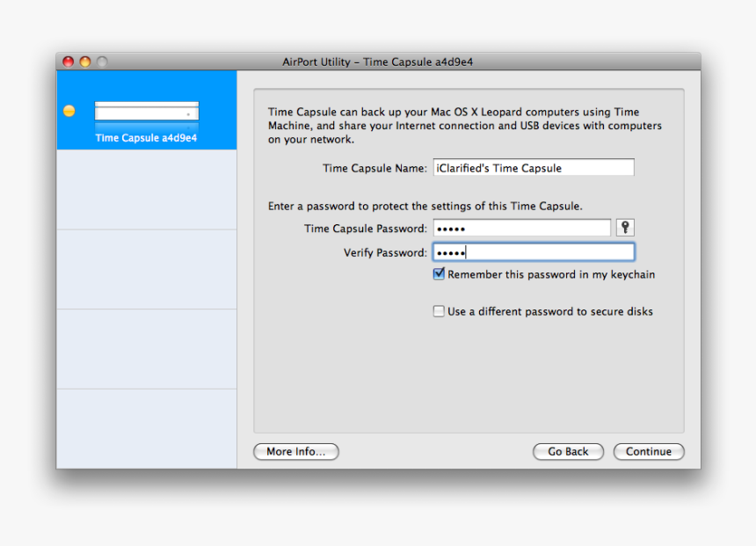Minimize the AirPort Utility window

pos(85,62)
